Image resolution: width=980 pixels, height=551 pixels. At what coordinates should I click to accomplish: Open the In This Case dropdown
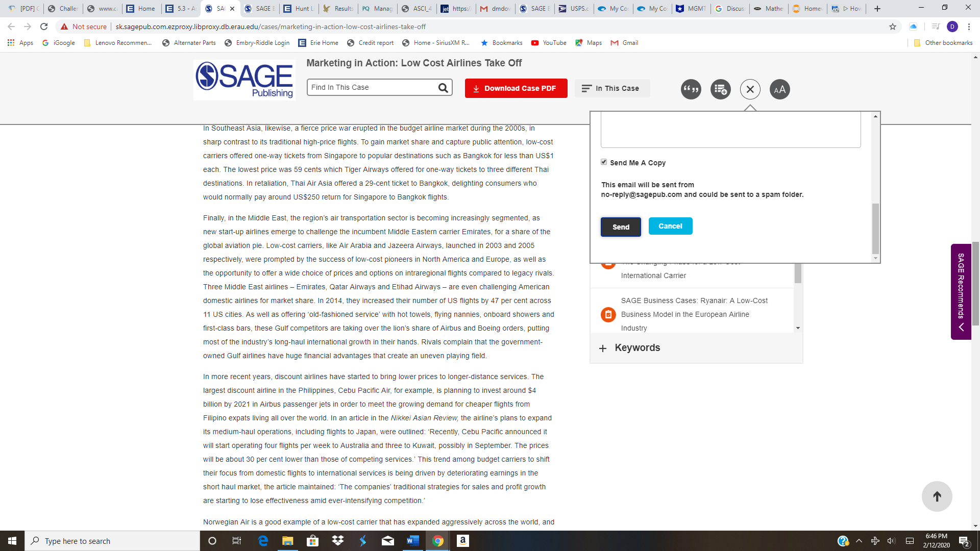[612, 88]
